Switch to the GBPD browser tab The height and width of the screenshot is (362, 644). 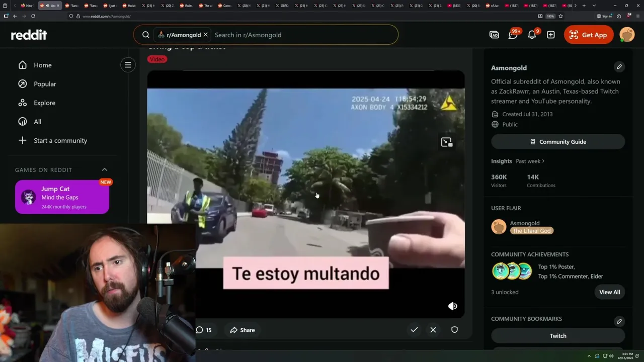[283, 6]
